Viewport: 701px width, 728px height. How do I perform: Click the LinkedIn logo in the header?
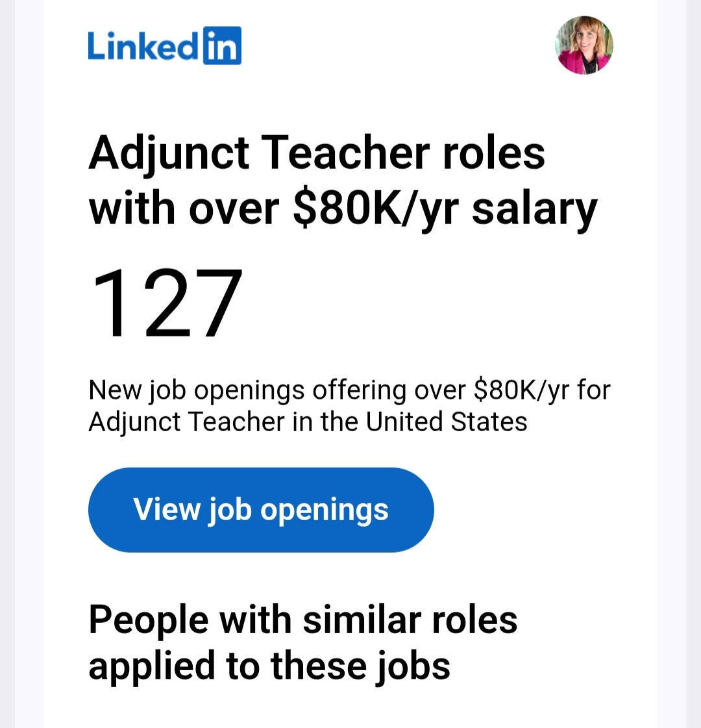click(x=164, y=45)
